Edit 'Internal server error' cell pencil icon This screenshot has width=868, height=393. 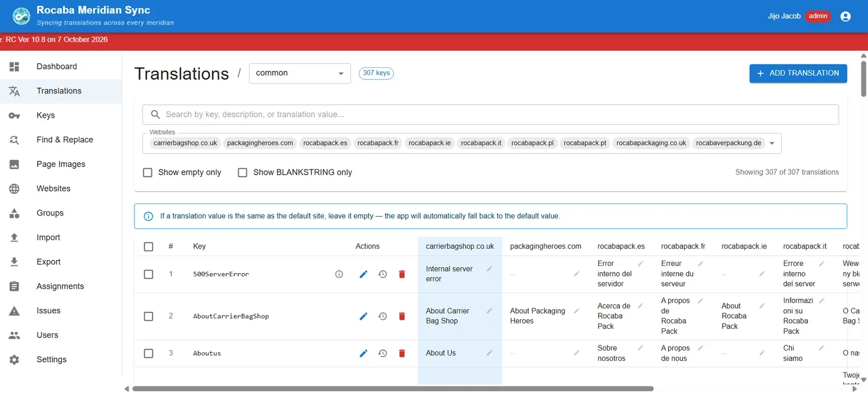coord(489,269)
